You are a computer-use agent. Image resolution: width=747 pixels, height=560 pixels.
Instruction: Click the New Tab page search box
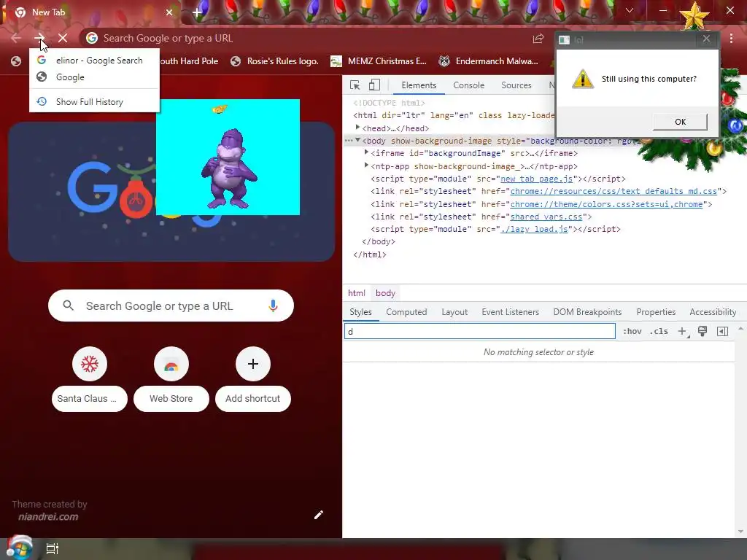[x=171, y=306]
